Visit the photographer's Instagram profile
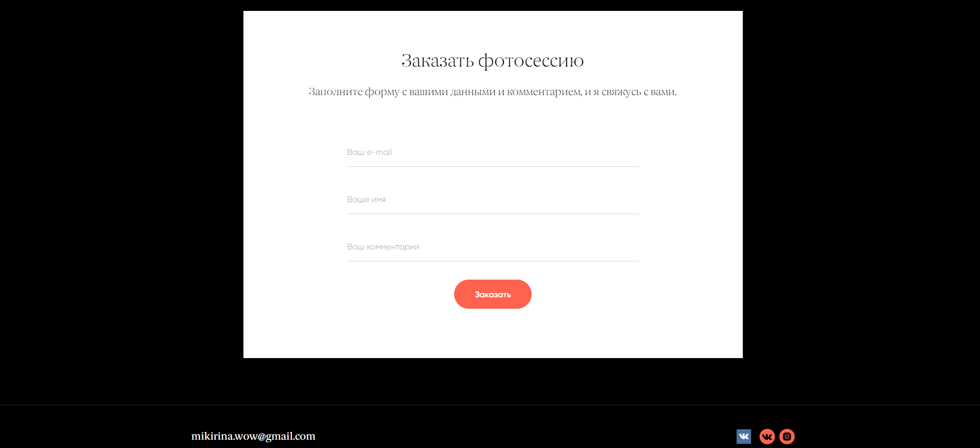This screenshot has width=980, height=448. pos(787,437)
